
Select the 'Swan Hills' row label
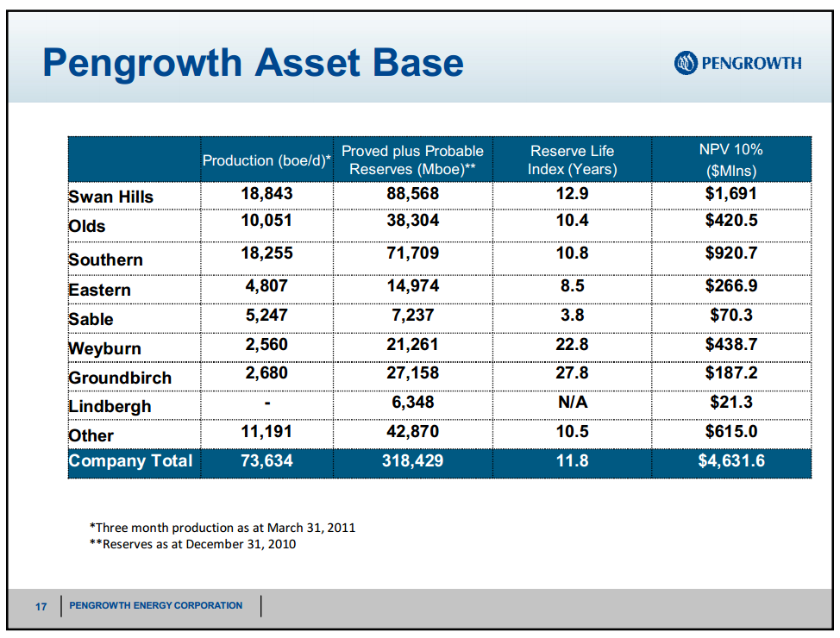(111, 197)
